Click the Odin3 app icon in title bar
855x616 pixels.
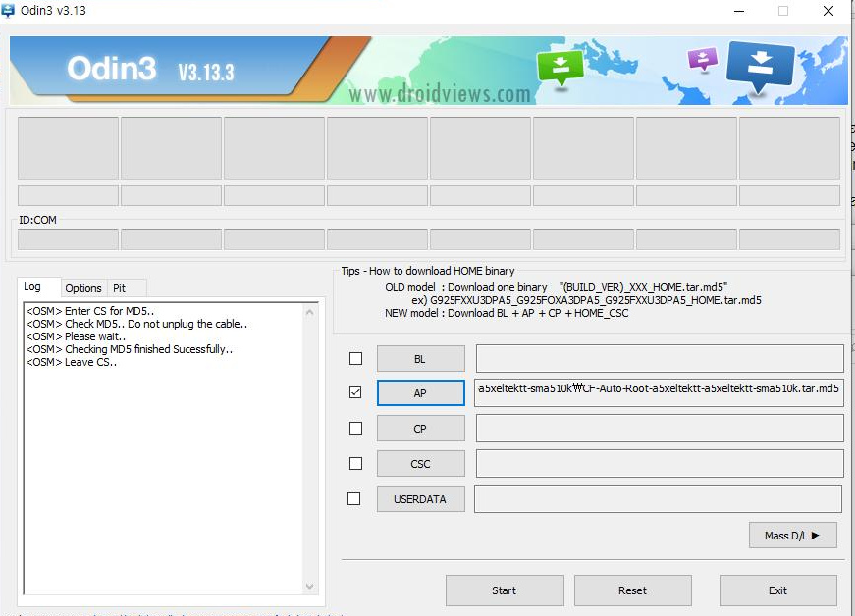click(x=8, y=10)
